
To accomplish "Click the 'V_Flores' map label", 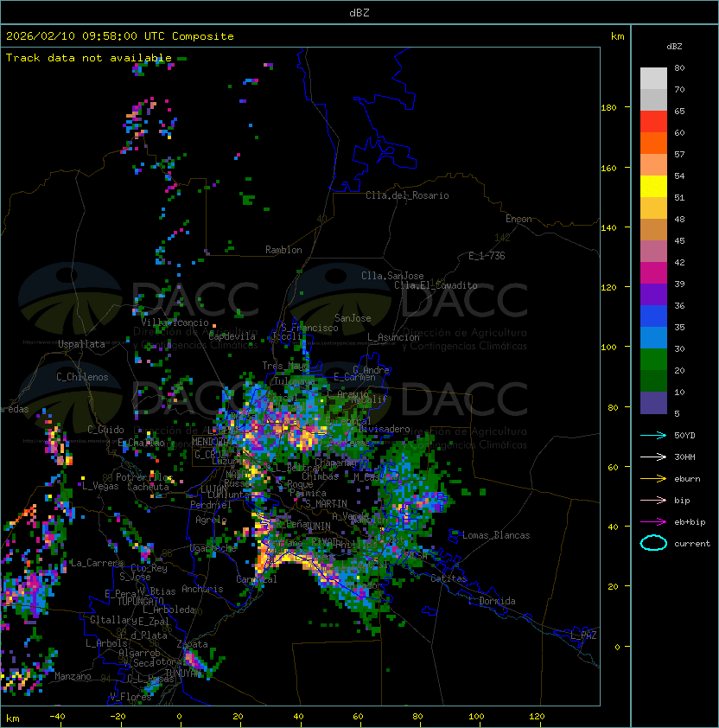I will point(130,697).
